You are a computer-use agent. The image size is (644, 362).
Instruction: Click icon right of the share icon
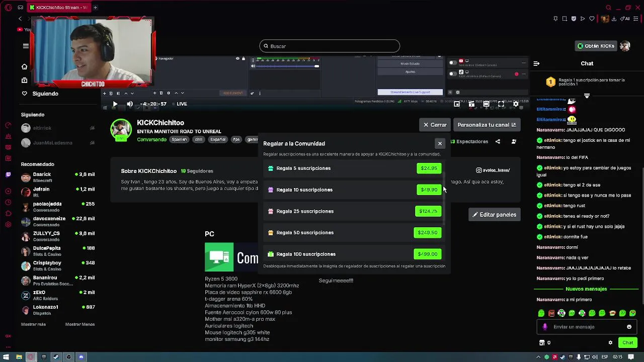click(x=514, y=142)
